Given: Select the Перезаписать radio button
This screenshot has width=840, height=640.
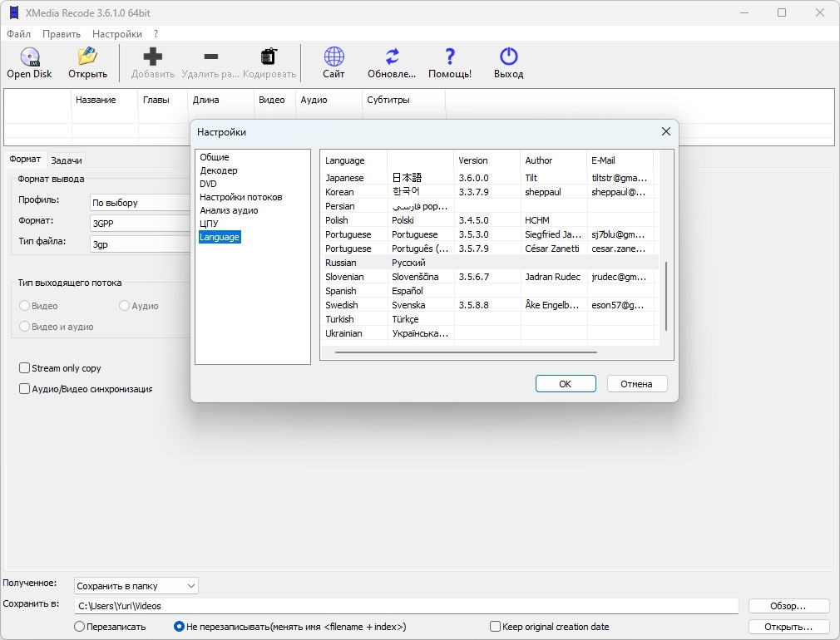Looking at the screenshot, I should 80,627.
